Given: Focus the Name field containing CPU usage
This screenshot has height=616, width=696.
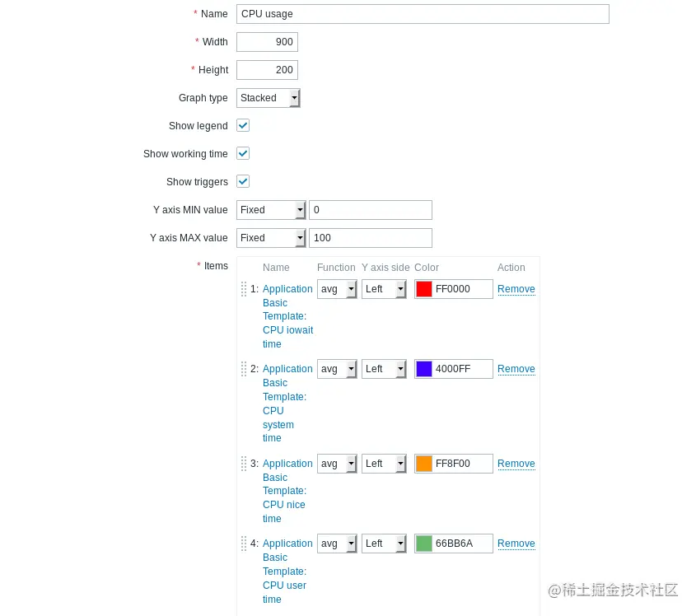Looking at the screenshot, I should [x=423, y=14].
